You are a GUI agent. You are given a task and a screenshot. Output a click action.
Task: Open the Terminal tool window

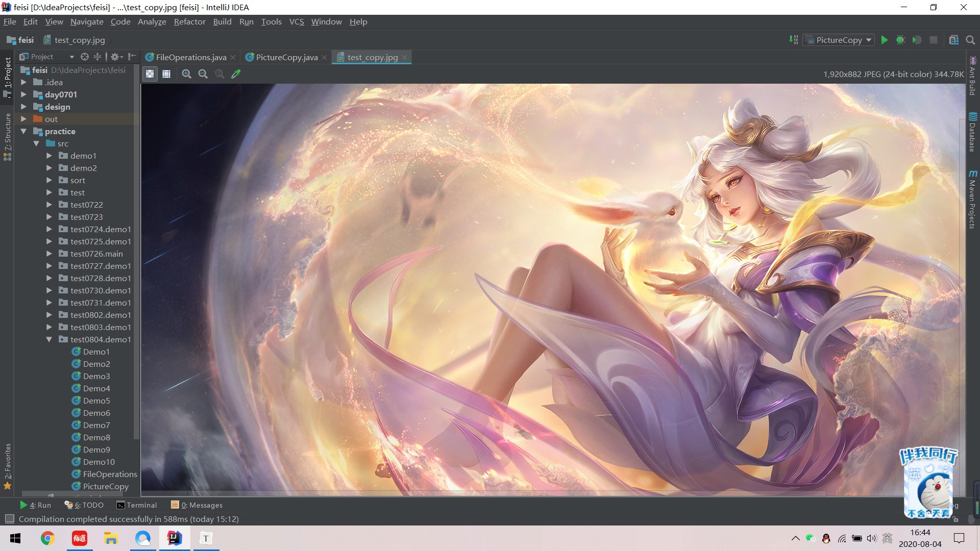[136, 505]
